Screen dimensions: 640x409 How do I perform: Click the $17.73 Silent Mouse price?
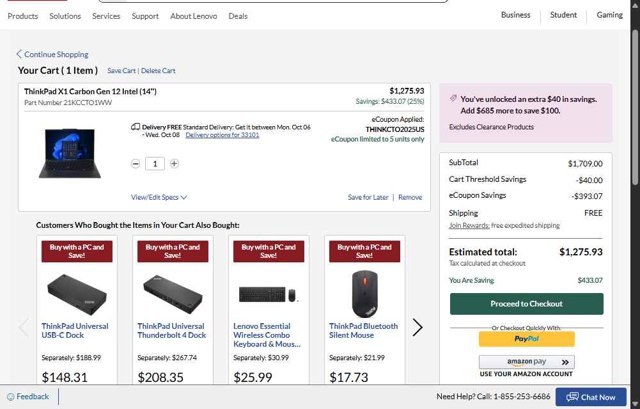tap(349, 377)
